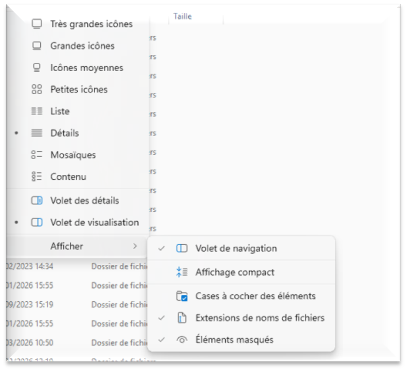The image size is (407, 371).
Task: Toggle Éléments masqués visibility
Action: tap(241, 340)
